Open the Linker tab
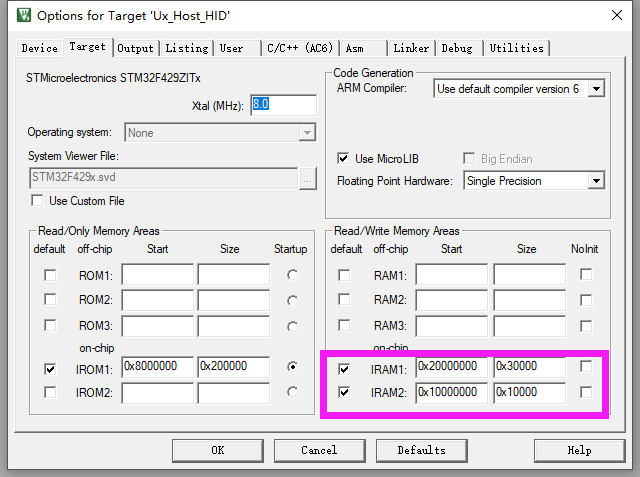Viewport: 640px width, 477px height. pyautogui.click(x=411, y=48)
